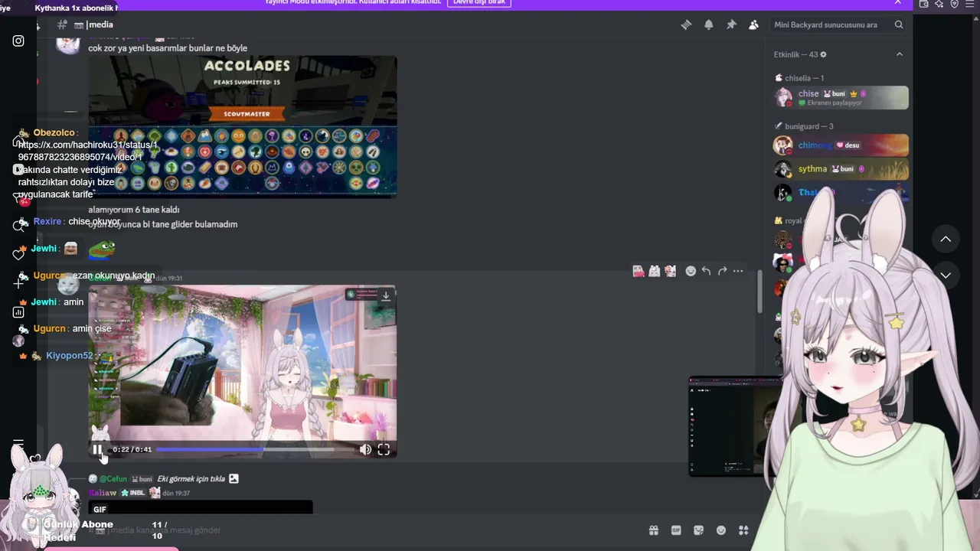980x551 pixels.
Task: Open the sticker picker
Action: [698, 530]
